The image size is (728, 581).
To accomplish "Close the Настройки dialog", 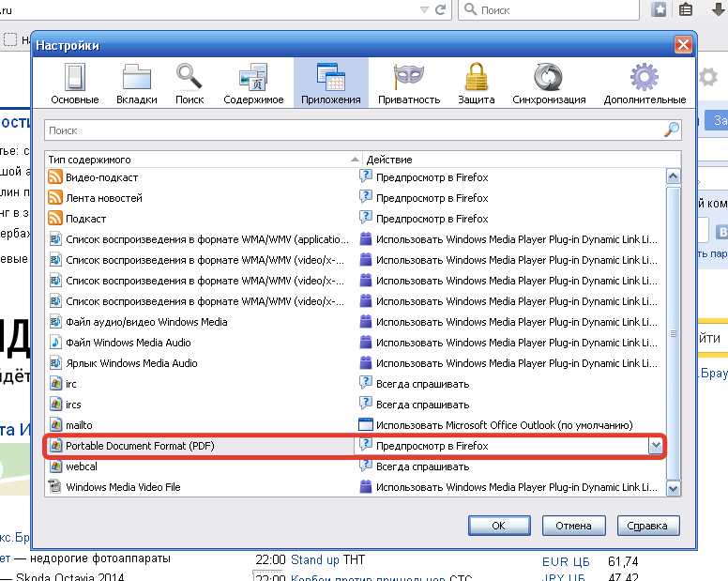I will click(x=683, y=45).
